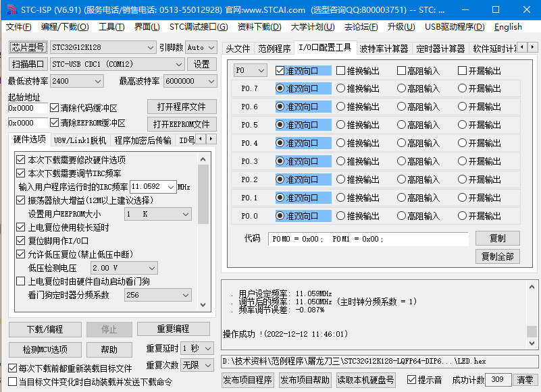Screen dimensions: 541x392
Task: Click 打开程序文件 button
Action: pos(182,107)
